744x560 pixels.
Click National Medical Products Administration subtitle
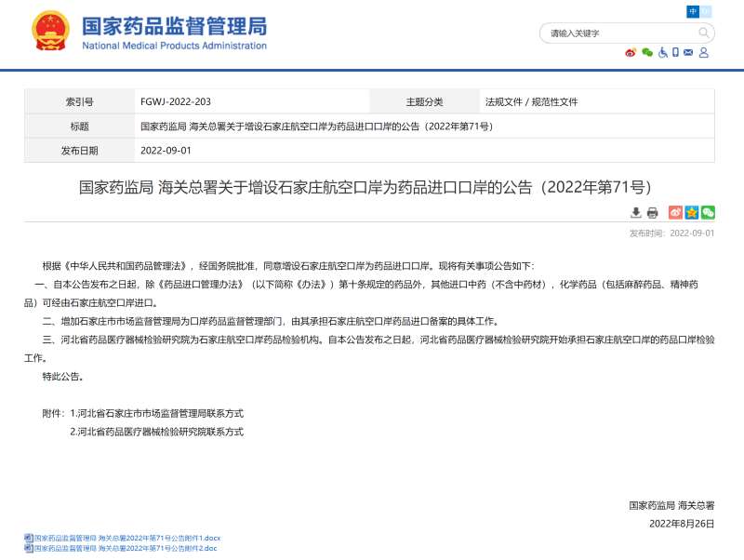(174, 46)
